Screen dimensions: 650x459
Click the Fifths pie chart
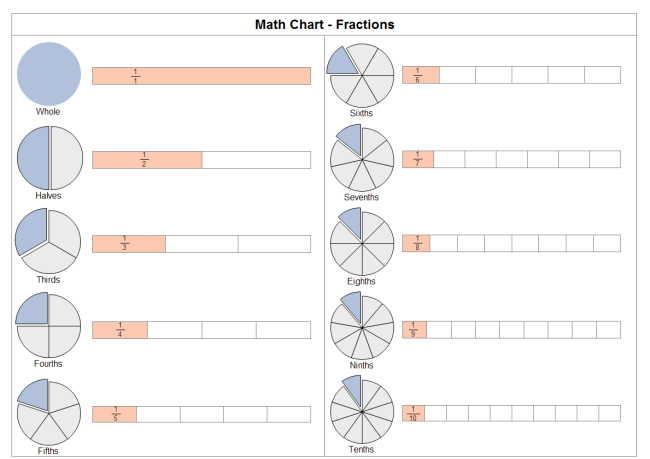point(48,410)
